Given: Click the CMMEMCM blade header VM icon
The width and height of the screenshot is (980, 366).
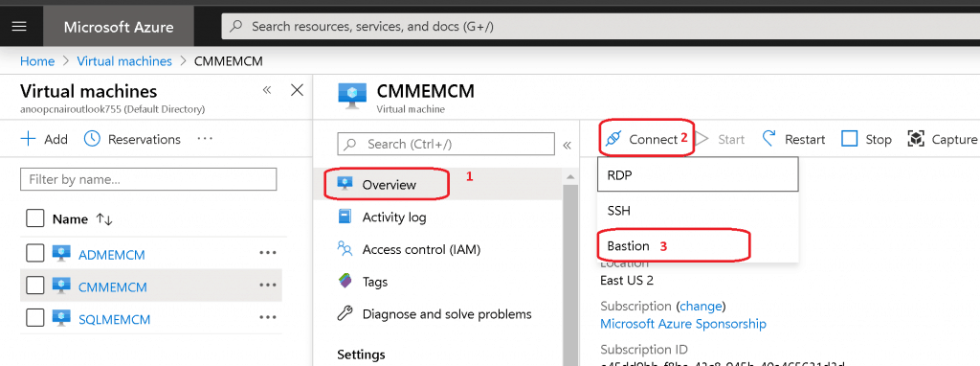Looking at the screenshot, I should click(352, 96).
